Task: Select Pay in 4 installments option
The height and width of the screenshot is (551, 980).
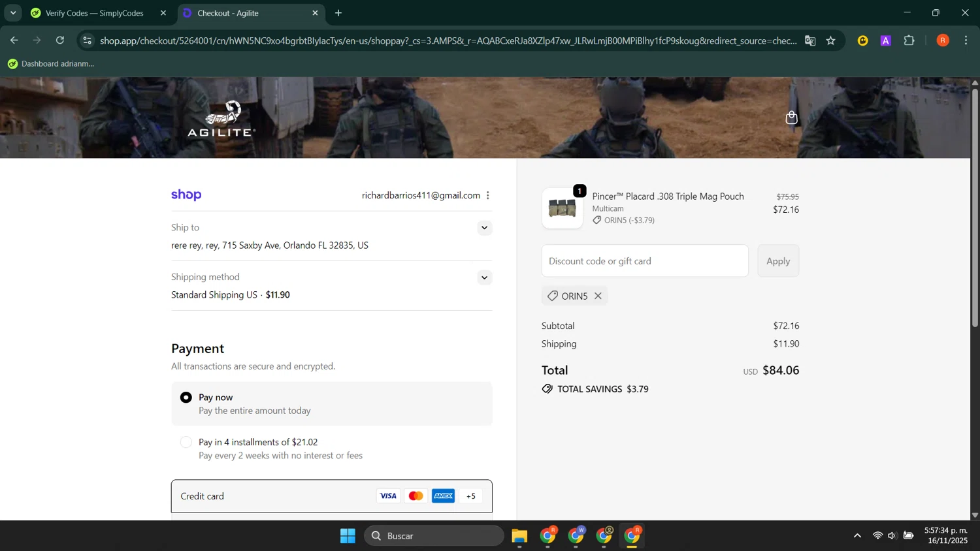Action: pyautogui.click(x=186, y=442)
